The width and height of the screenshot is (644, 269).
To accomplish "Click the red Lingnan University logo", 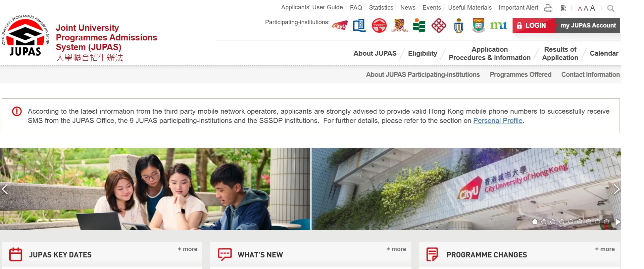I will pos(379,26).
